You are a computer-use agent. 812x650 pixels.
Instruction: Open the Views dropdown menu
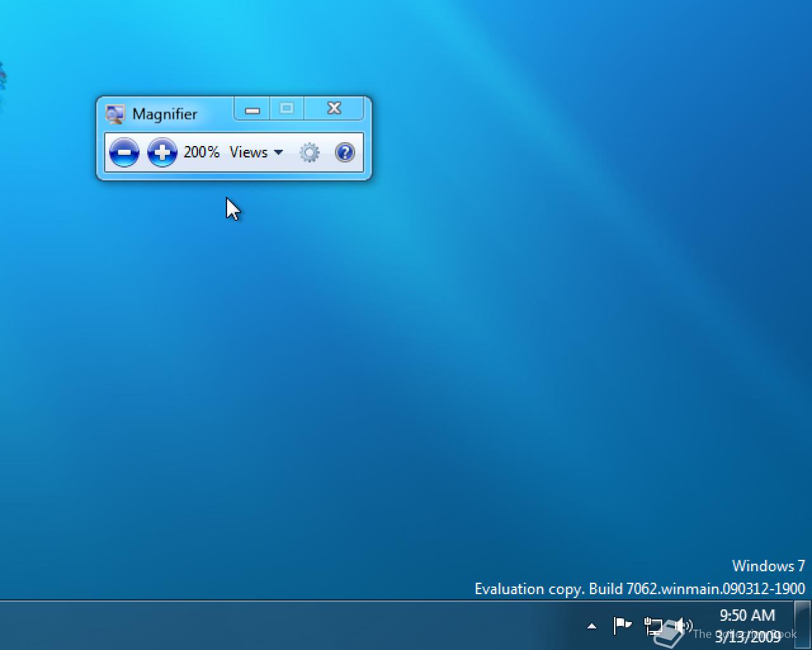256,152
